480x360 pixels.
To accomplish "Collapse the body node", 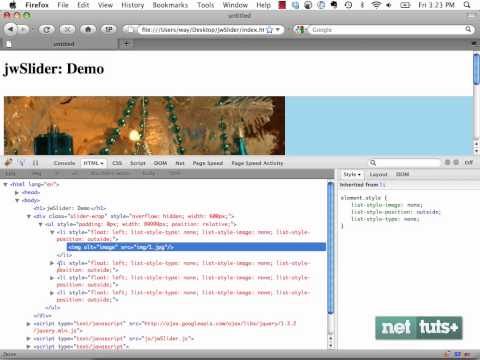I will click(x=17, y=200).
